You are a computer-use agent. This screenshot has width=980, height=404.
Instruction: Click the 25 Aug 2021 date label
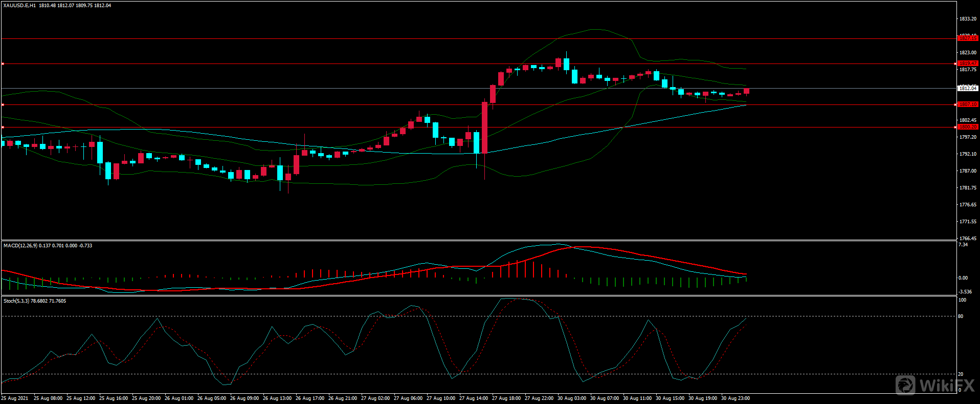pos(15,398)
